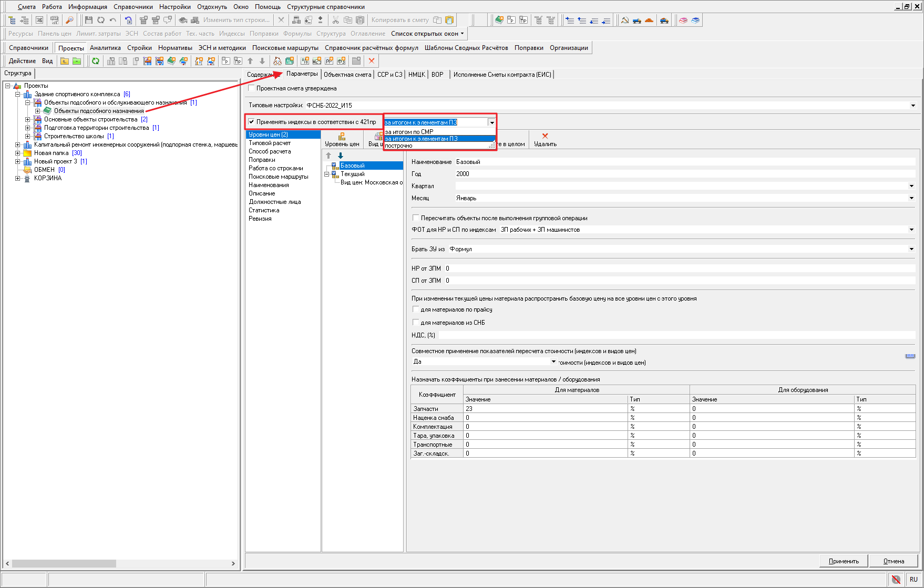Click the Уровень цен icon button
This screenshot has width=924, height=588.
(342, 139)
